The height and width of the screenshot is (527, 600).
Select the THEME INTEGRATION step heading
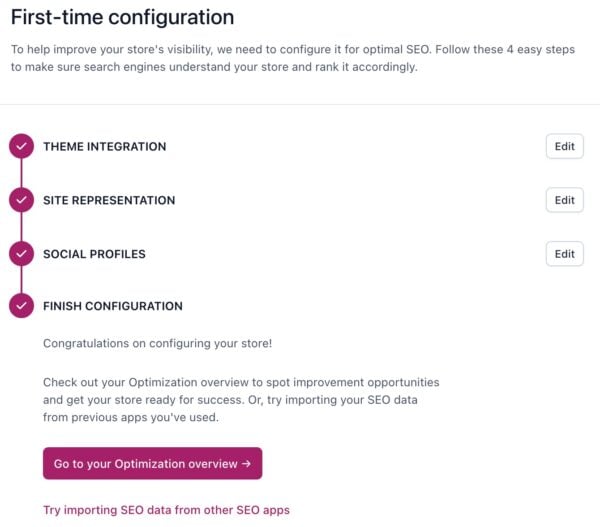(x=104, y=147)
